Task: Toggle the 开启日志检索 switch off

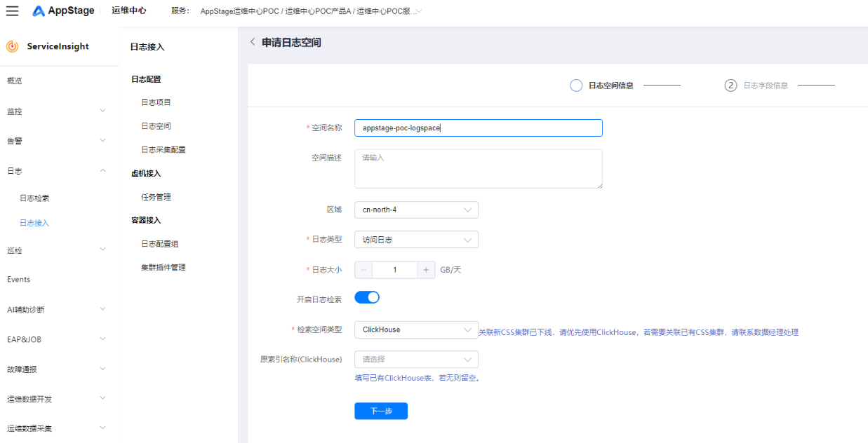Action: (x=367, y=297)
